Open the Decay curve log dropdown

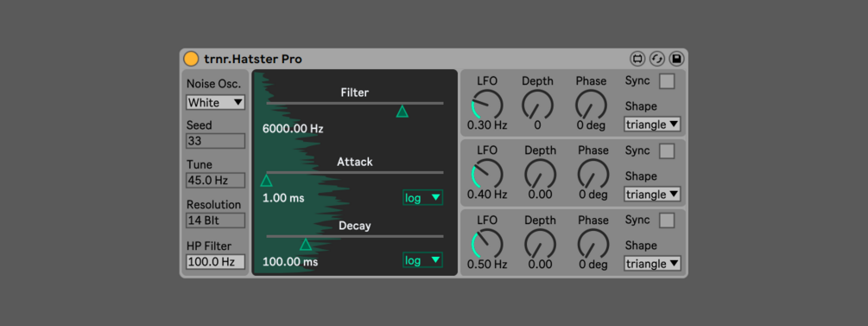click(x=422, y=260)
